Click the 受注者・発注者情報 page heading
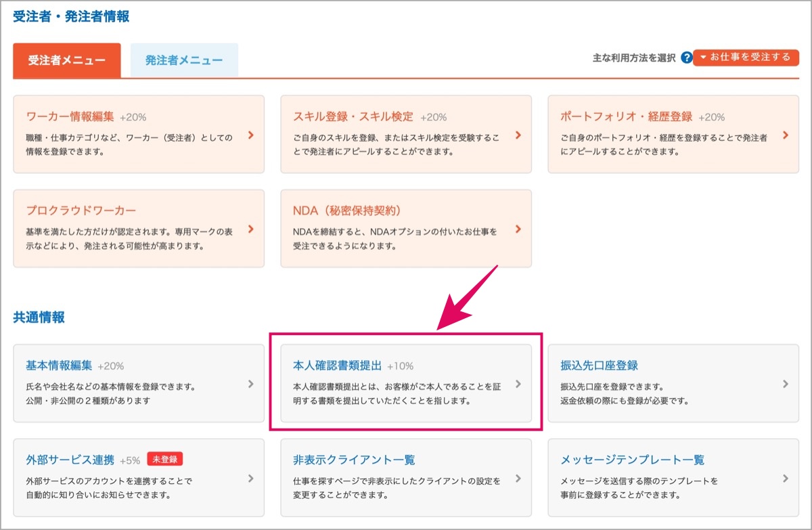This screenshot has width=812, height=530. 71,17
